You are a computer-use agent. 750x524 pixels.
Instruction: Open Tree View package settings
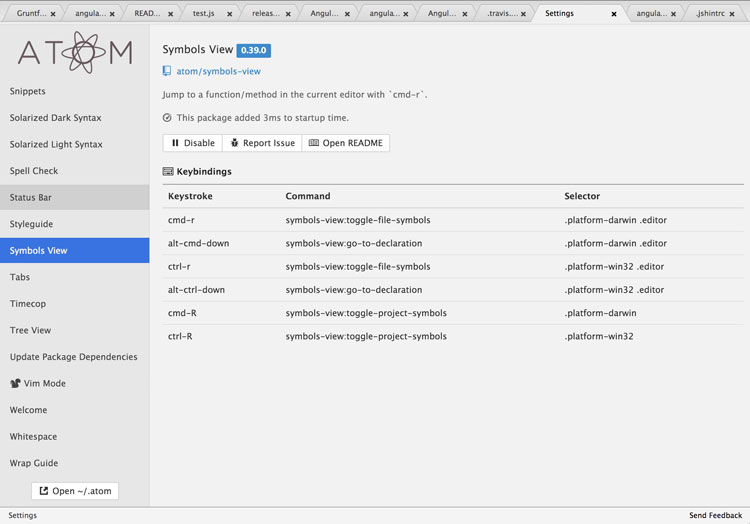click(75, 330)
